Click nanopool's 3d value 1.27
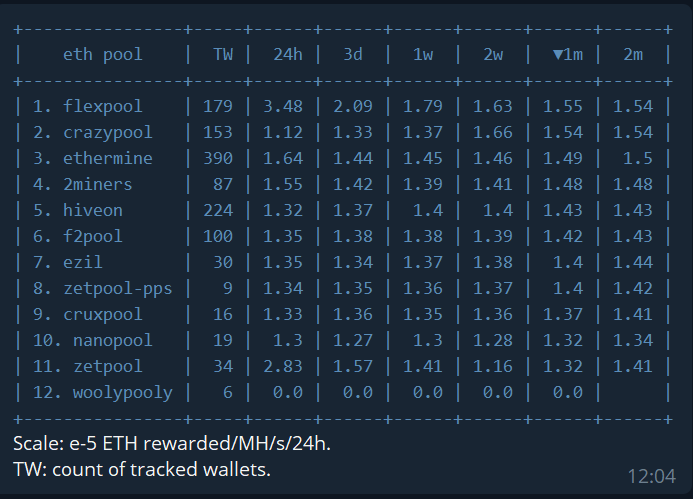The image size is (693, 499). 353,341
